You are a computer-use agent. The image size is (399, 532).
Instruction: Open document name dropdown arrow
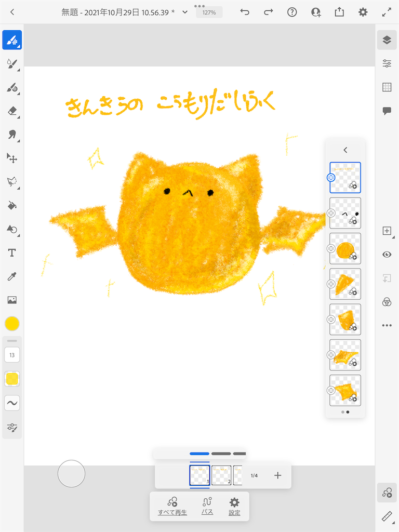tap(185, 12)
